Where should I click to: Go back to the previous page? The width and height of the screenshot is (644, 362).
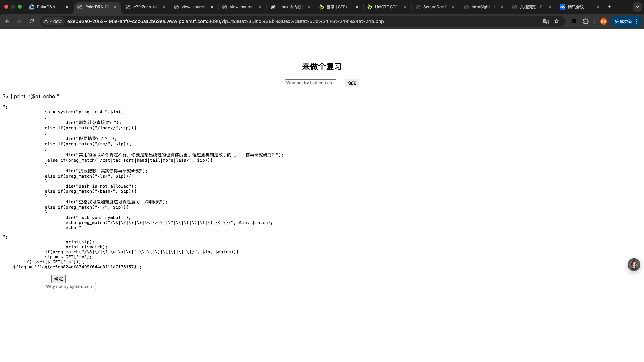tap(7, 21)
